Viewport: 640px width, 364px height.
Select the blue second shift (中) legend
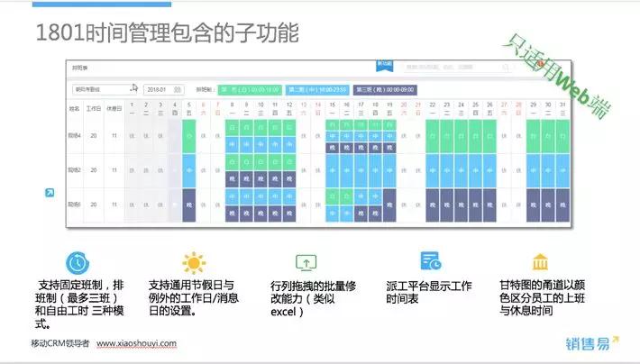[x=317, y=89]
